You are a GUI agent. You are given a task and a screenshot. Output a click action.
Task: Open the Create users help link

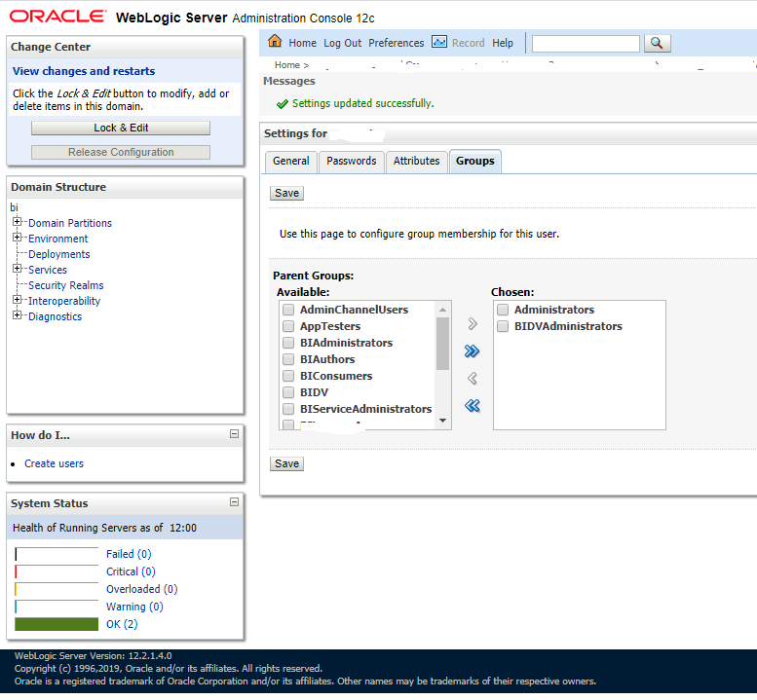coord(55,463)
